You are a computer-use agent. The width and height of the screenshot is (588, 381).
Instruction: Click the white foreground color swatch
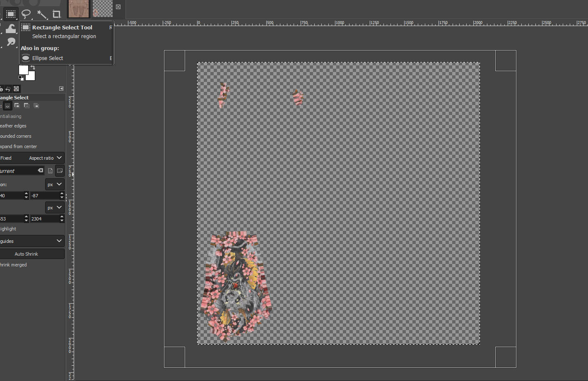(23, 70)
